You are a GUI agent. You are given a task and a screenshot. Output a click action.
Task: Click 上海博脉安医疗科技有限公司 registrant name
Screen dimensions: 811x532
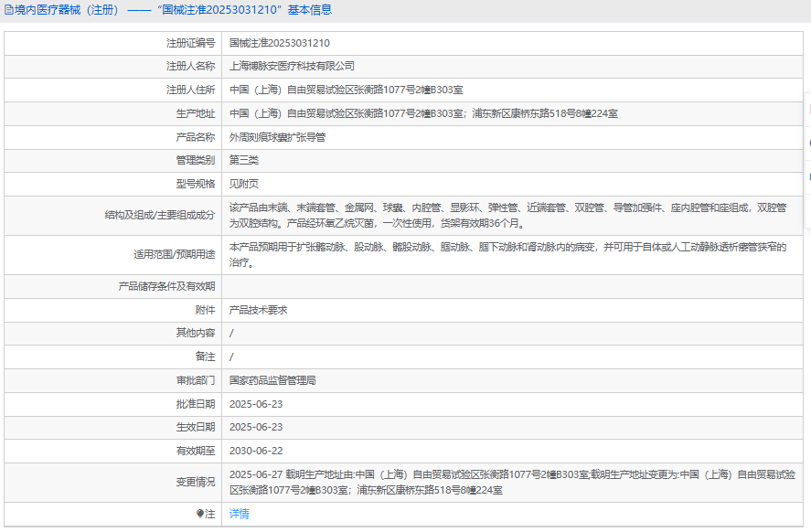pos(292,66)
